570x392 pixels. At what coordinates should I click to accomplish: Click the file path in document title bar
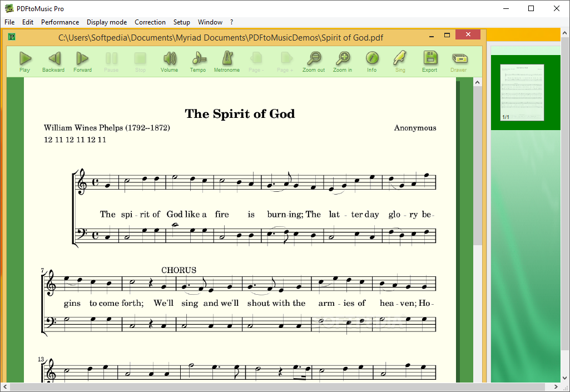tap(221, 38)
